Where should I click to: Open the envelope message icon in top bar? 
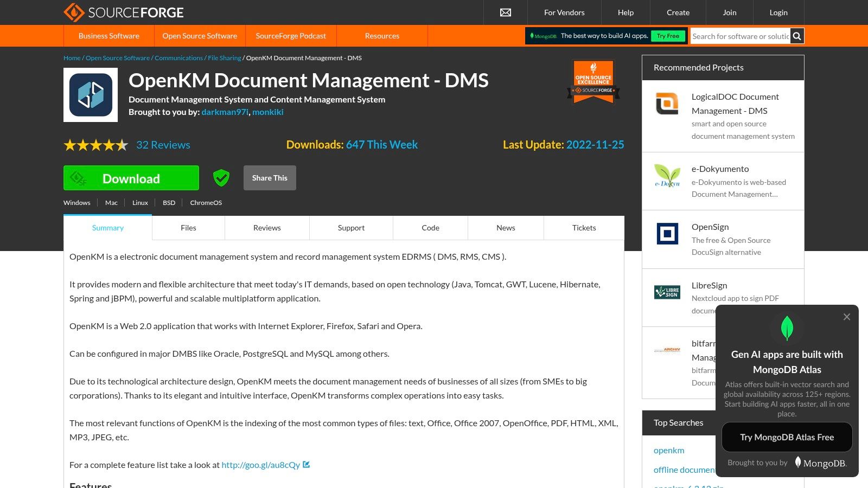coord(505,12)
